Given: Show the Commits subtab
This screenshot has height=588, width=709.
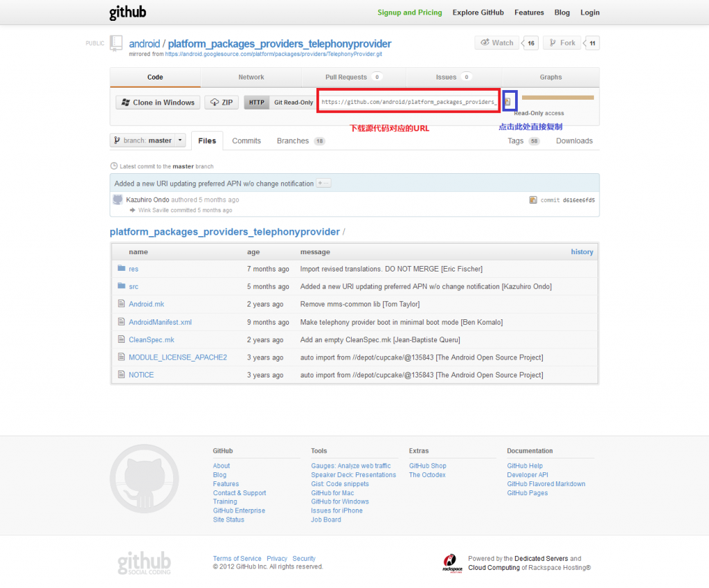Looking at the screenshot, I should pyautogui.click(x=246, y=141).
